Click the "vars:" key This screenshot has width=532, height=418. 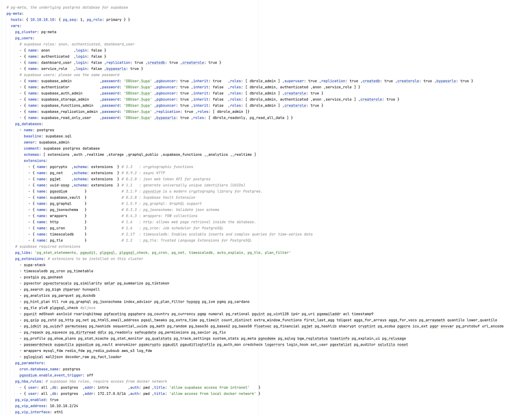pyautogui.click(x=16, y=26)
